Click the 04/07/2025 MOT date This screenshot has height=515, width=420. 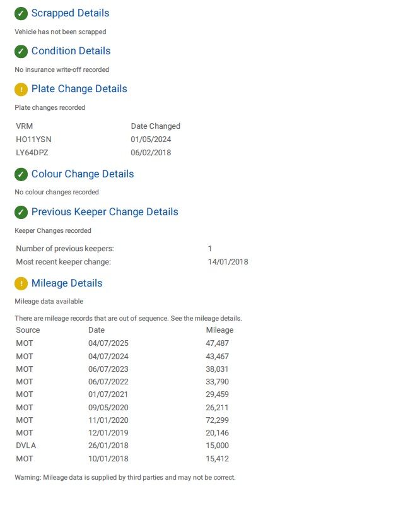click(x=108, y=343)
